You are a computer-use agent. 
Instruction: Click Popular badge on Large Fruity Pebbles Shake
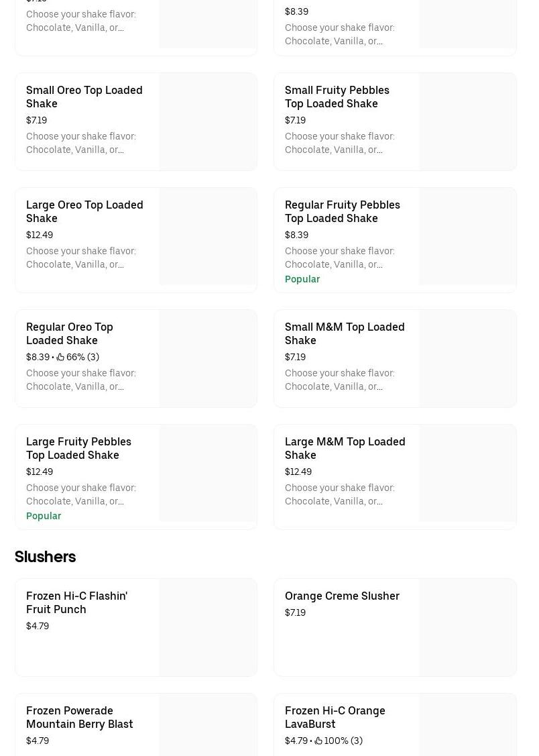click(x=44, y=516)
